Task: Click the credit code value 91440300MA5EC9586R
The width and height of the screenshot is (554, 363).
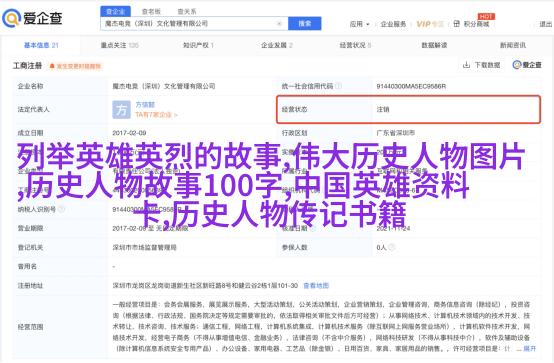Action: [411, 86]
